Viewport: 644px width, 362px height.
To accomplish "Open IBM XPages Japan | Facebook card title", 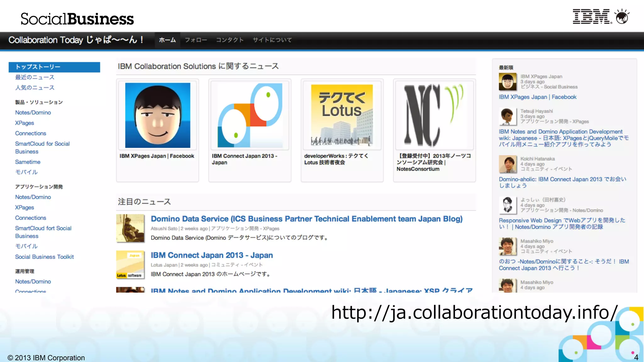I will (157, 156).
